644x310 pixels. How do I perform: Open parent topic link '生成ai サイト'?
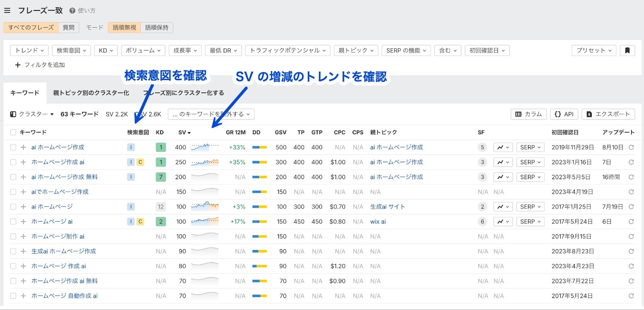coord(388,207)
